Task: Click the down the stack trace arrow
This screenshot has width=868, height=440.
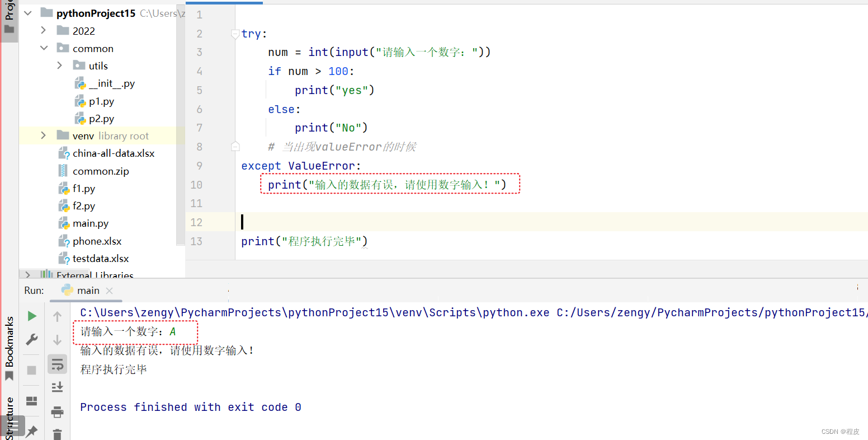Action: coord(57,340)
